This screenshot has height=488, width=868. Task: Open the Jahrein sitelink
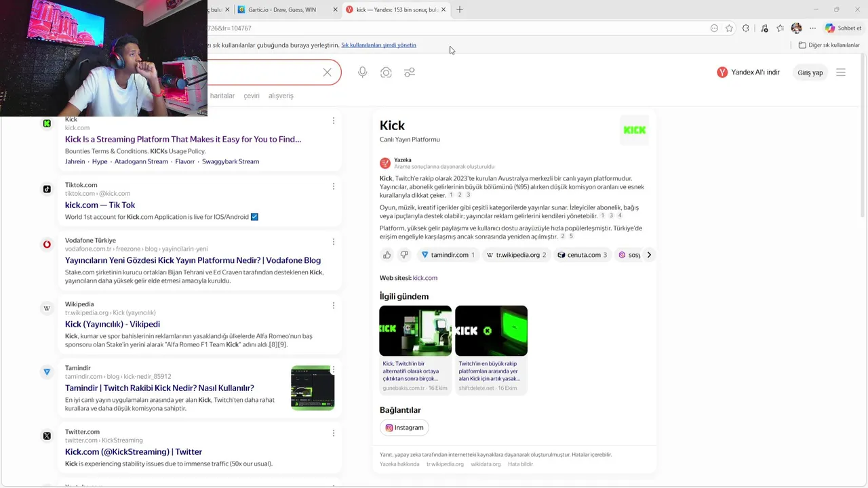75,161
